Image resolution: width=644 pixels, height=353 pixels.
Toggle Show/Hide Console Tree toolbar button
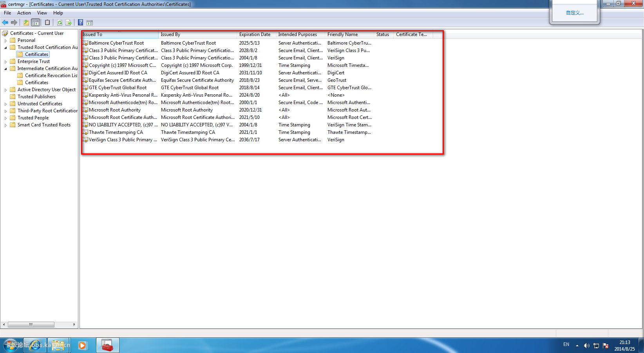35,23
